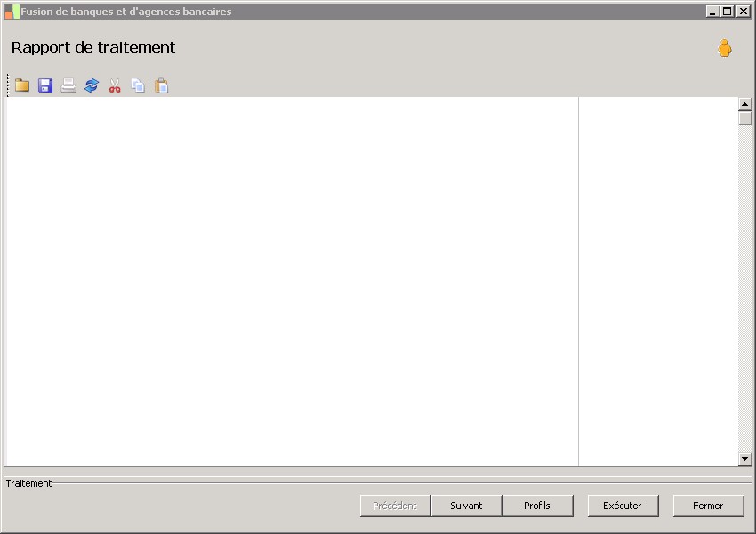Print the report with the printer icon
Screen dimensions: 756x534
pyautogui.click(x=68, y=85)
